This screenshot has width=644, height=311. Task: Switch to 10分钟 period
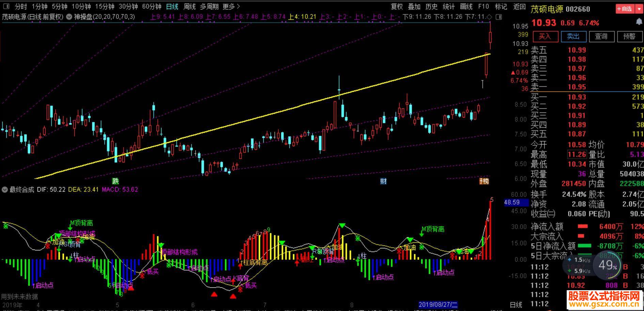[x=81, y=7]
